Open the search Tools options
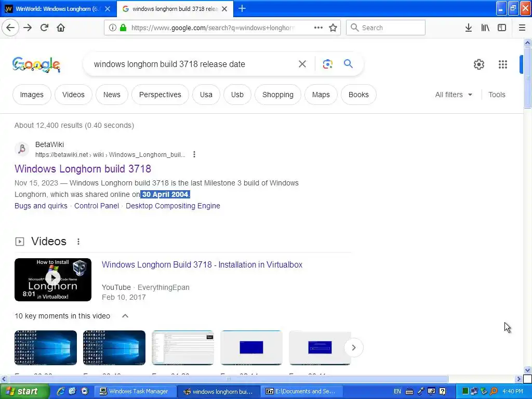The width and height of the screenshot is (532, 399). (x=497, y=95)
